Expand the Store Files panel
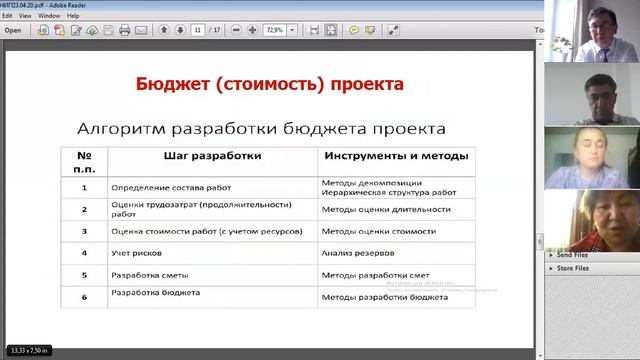The height and width of the screenshot is (360, 640). pos(572,269)
